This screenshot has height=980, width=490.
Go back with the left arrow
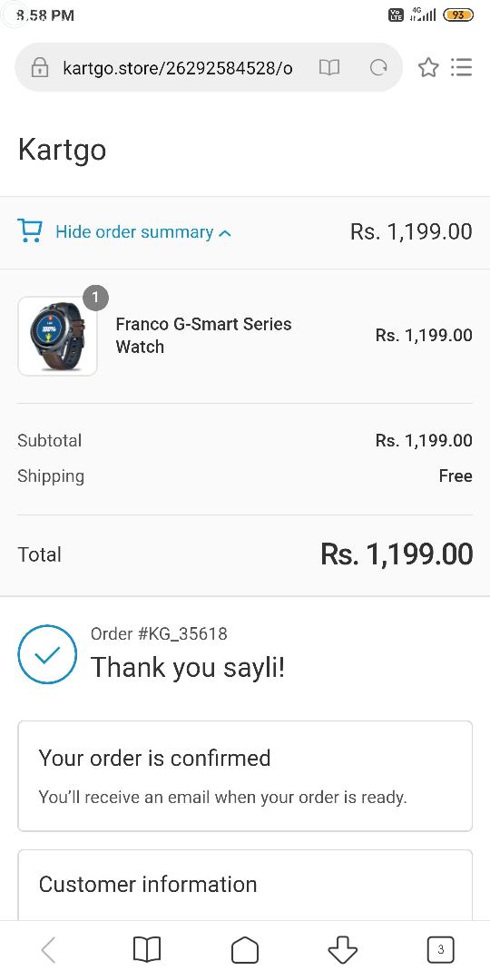pyautogui.click(x=49, y=951)
